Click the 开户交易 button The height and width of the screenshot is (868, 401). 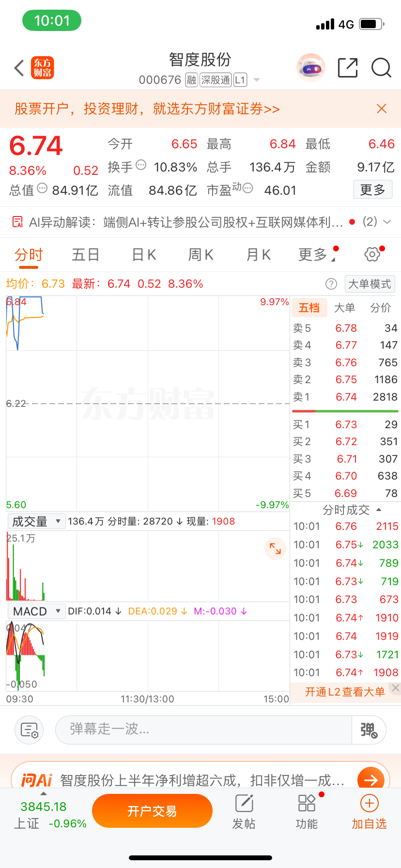pyautogui.click(x=152, y=811)
